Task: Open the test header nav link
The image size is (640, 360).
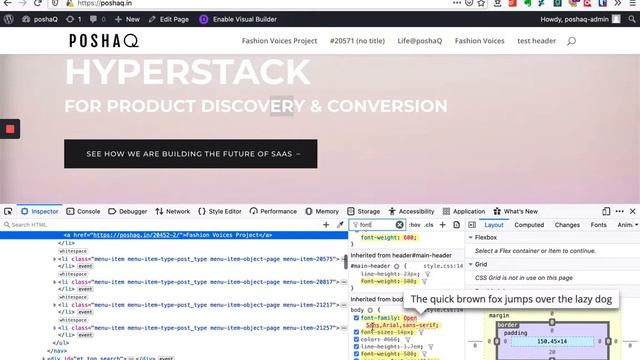Action: click(x=536, y=41)
